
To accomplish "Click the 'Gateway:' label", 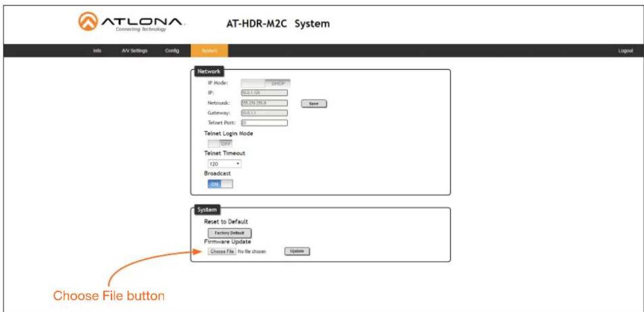I will (220, 113).
